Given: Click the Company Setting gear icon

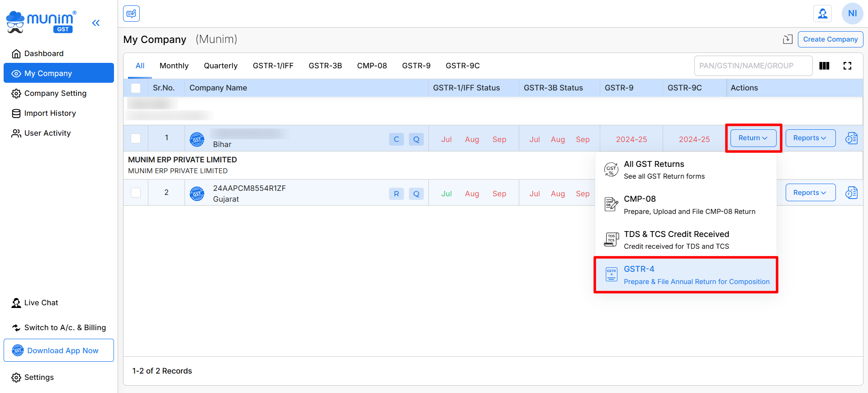Looking at the screenshot, I should [x=16, y=94].
